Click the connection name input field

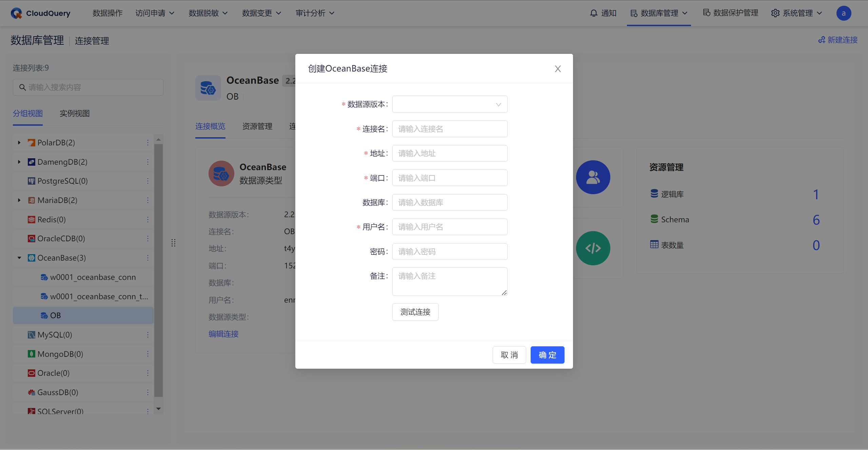[450, 129]
